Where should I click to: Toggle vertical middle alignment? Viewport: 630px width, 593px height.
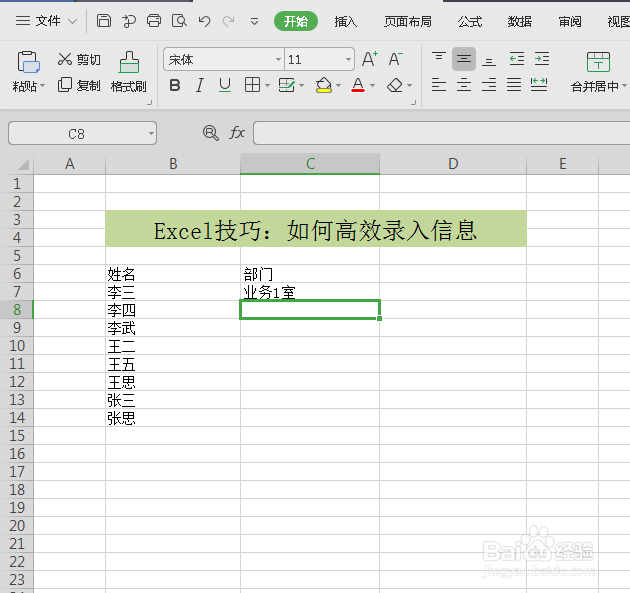coord(464,59)
